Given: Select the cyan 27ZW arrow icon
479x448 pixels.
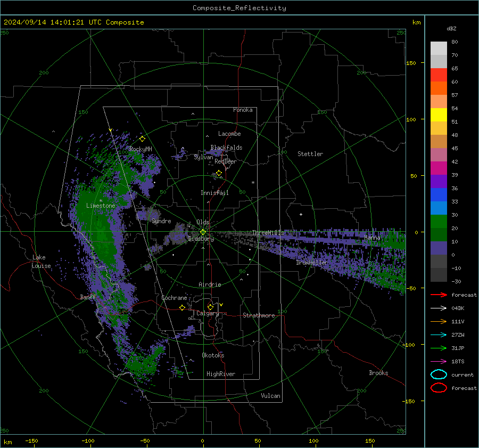Looking at the screenshot, I should (439, 335).
